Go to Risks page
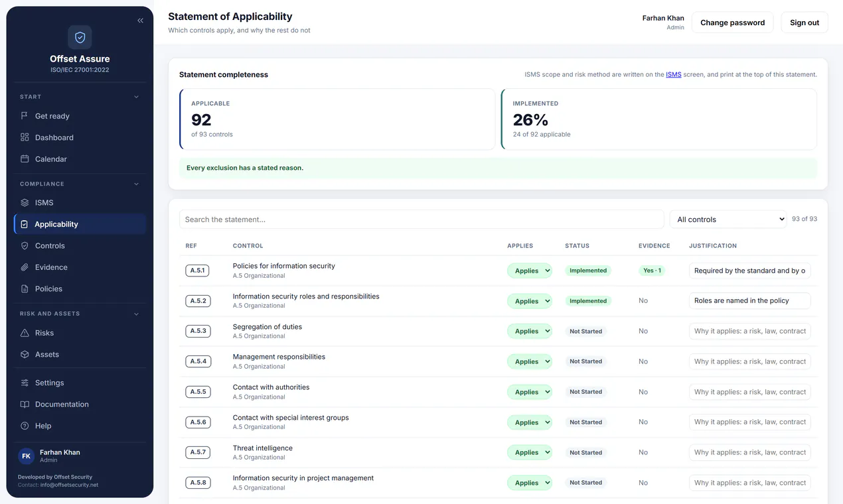 [x=80, y=333]
